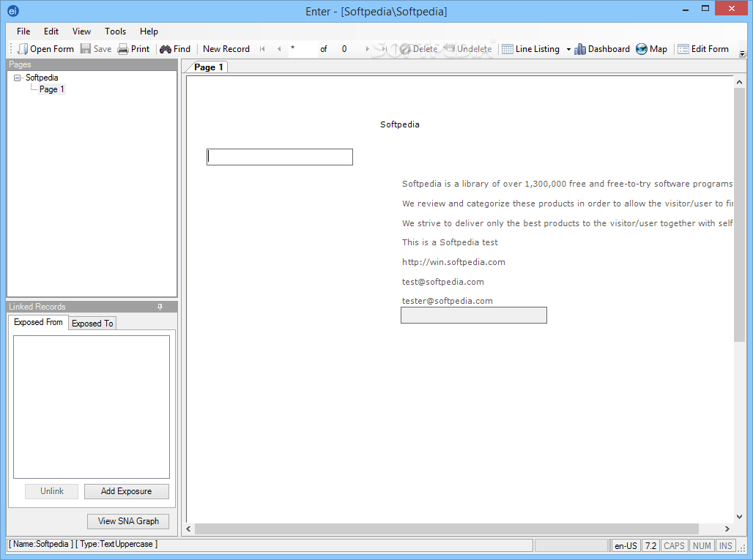Click the Enter application icon in title bar
The height and width of the screenshot is (560, 753).
click(x=13, y=10)
